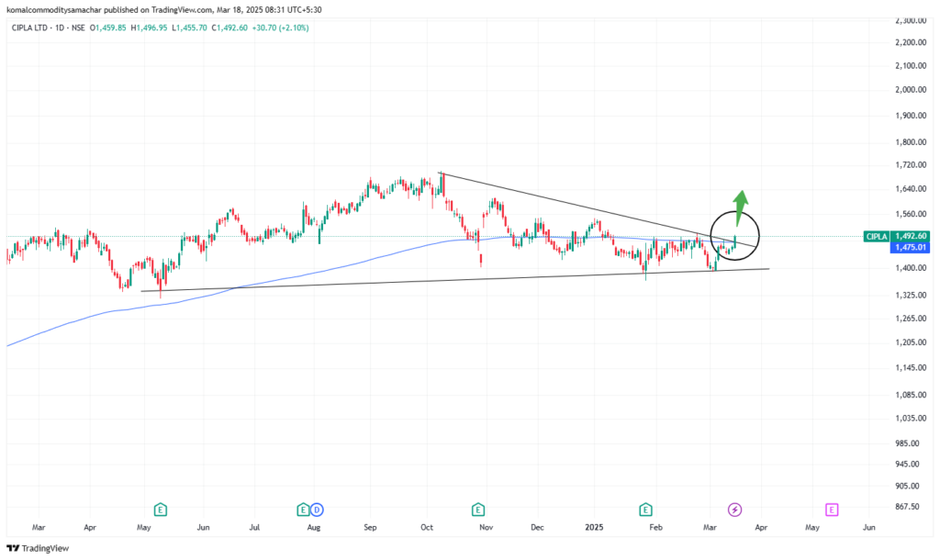Viewport: 940px width, 560px height.
Task: Click the Dec label on the time axis
Action: (537, 528)
